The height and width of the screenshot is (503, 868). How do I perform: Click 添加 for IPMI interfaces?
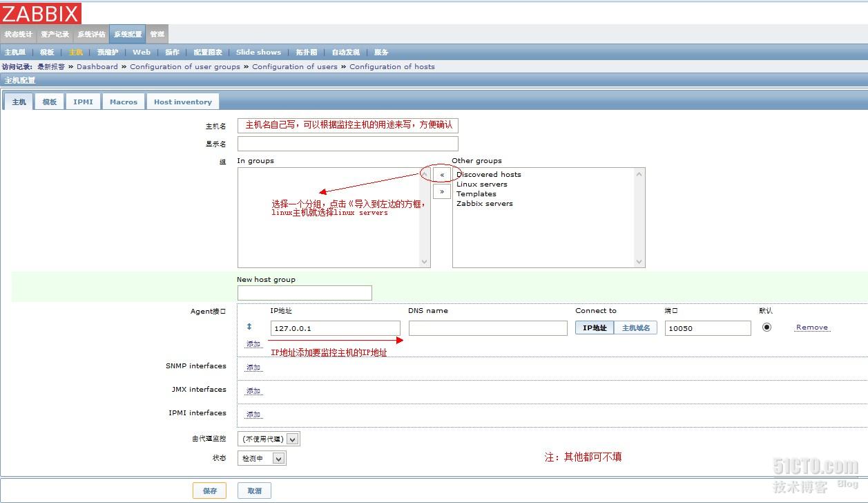pos(253,414)
